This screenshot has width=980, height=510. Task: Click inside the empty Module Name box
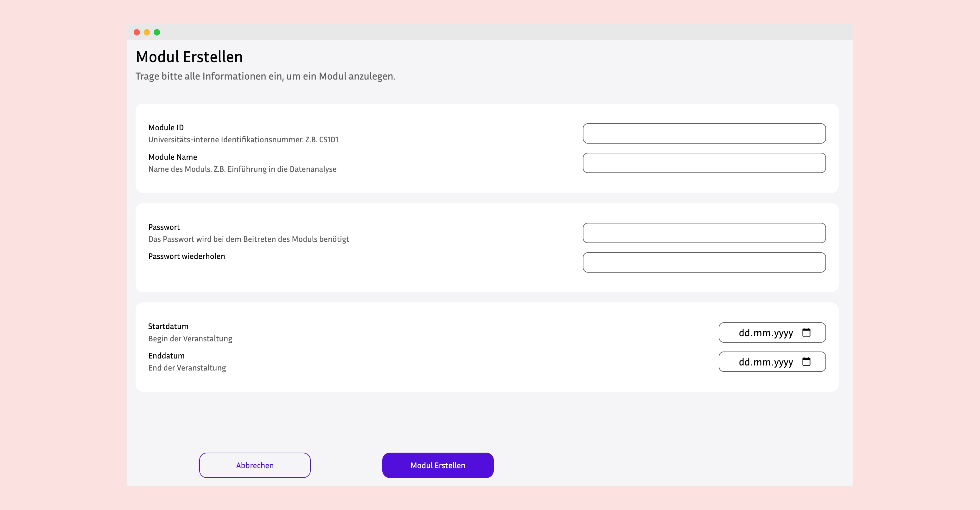[x=704, y=163]
